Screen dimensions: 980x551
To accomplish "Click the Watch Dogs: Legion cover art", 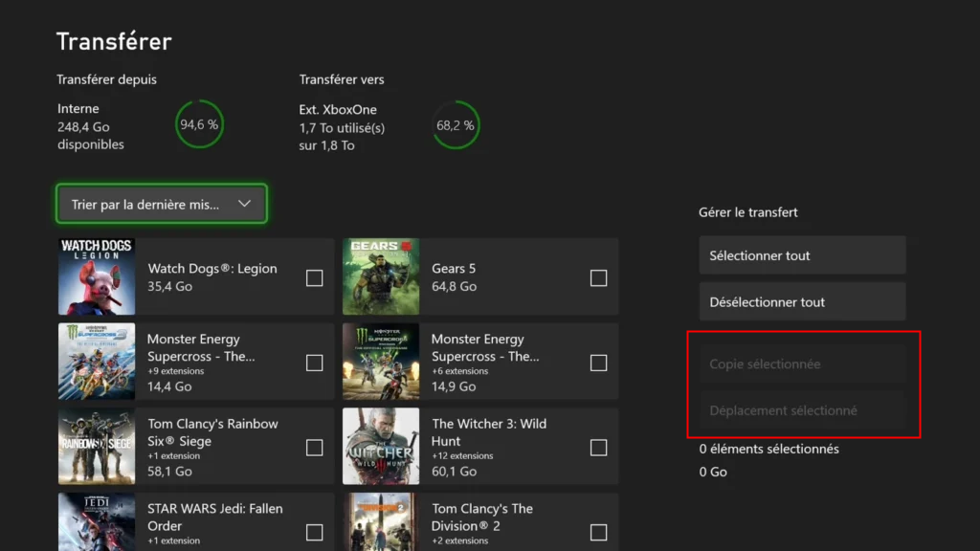I will point(97,277).
